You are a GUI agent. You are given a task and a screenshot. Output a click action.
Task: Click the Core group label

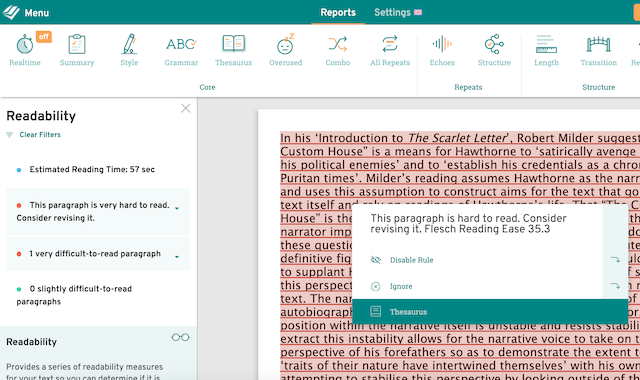207,87
